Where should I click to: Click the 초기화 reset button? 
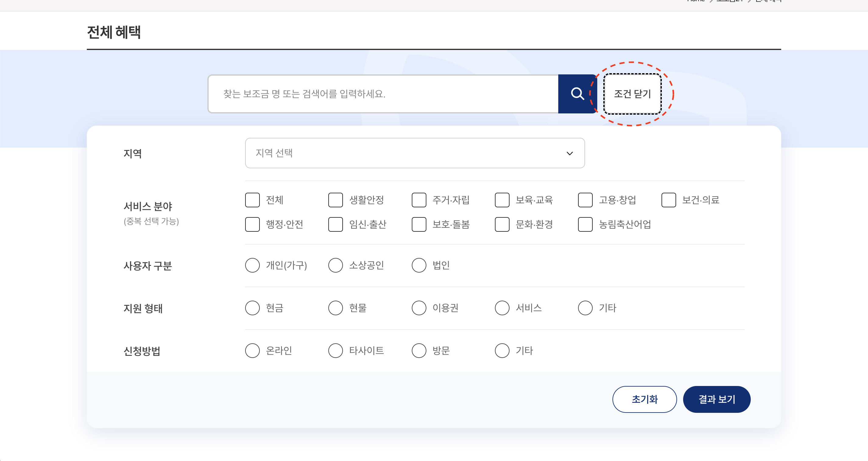pyautogui.click(x=644, y=399)
